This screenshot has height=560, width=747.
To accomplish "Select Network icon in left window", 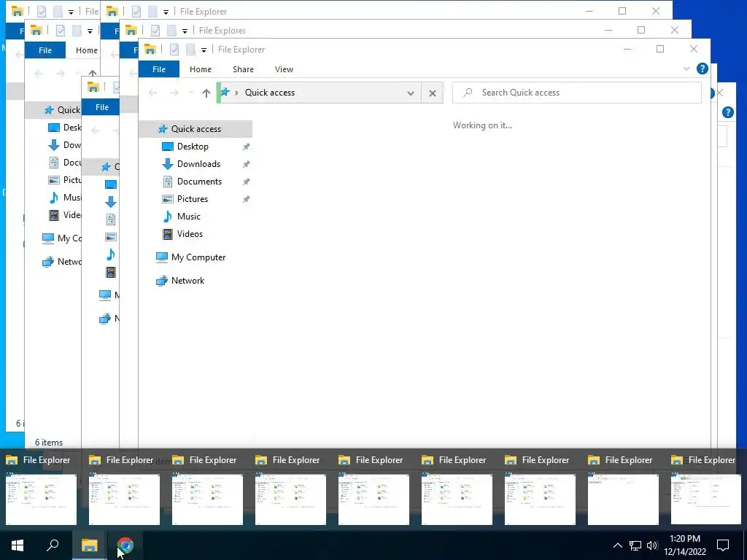I will 47,262.
